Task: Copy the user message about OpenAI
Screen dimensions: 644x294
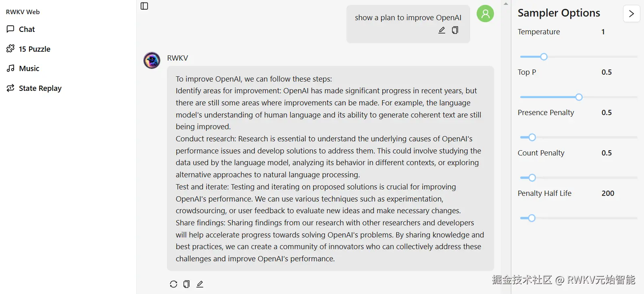Action: click(x=455, y=30)
